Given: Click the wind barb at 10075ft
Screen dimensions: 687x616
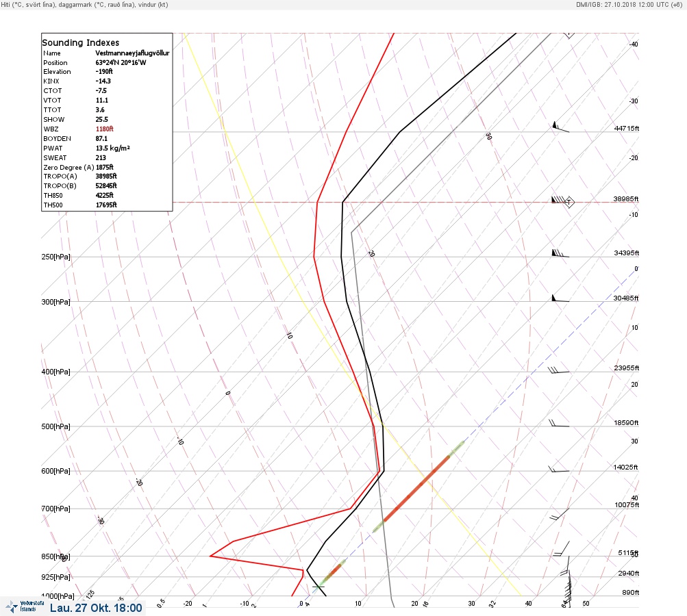Looking at the screenshot, I should tap(560, 515).
